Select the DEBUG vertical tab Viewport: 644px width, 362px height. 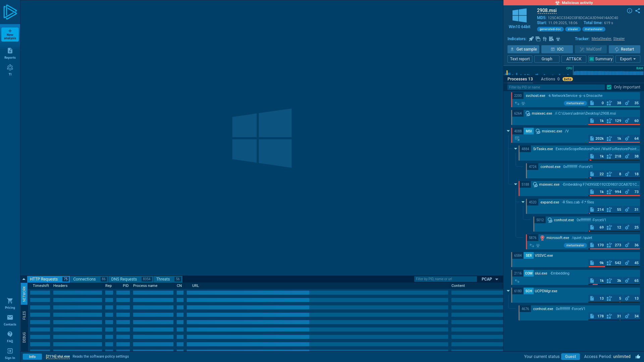24,337
